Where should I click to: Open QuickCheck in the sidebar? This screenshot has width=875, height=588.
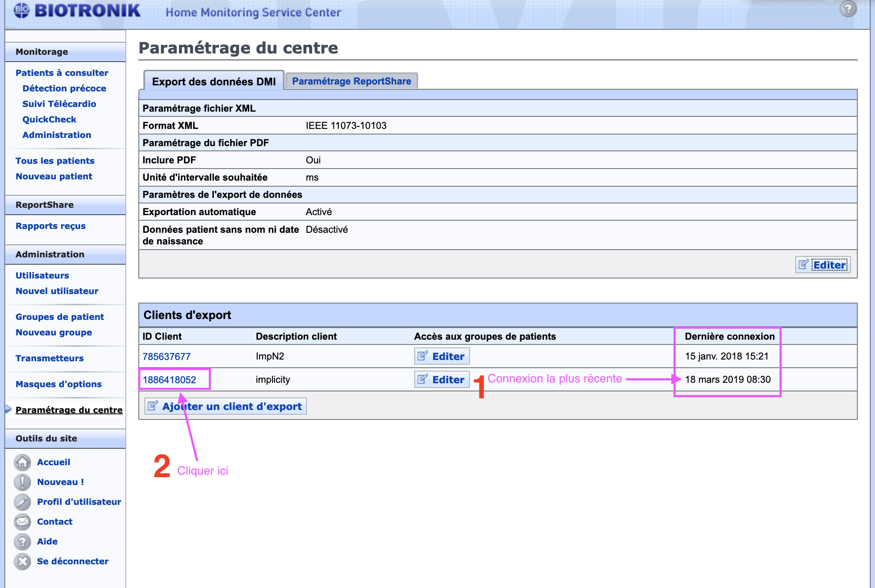pos(49,119)
